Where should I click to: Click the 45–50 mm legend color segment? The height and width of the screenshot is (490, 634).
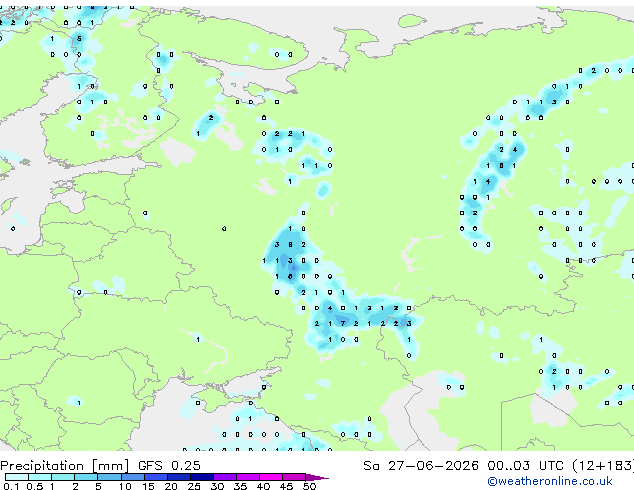tap(294, 477)
